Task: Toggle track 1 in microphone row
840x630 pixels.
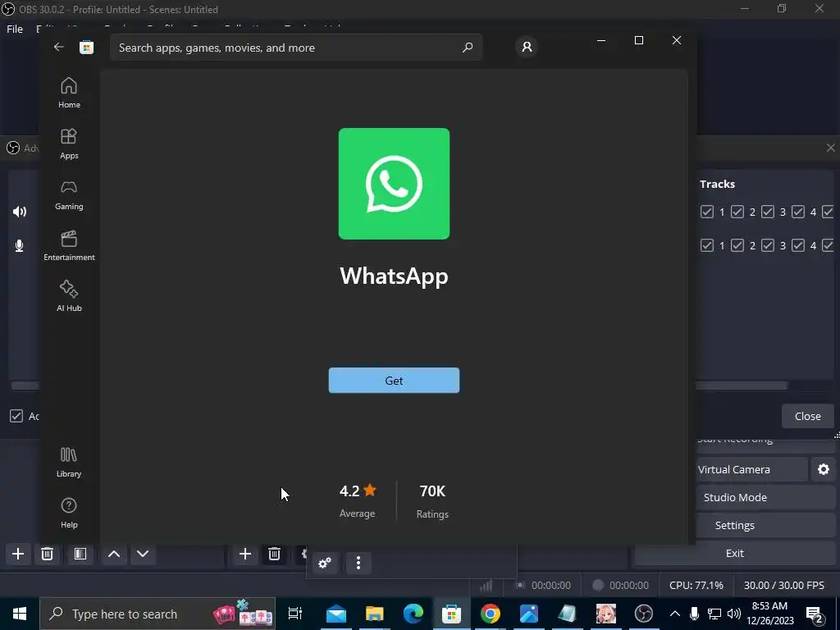Action: [x=706, y=245]
